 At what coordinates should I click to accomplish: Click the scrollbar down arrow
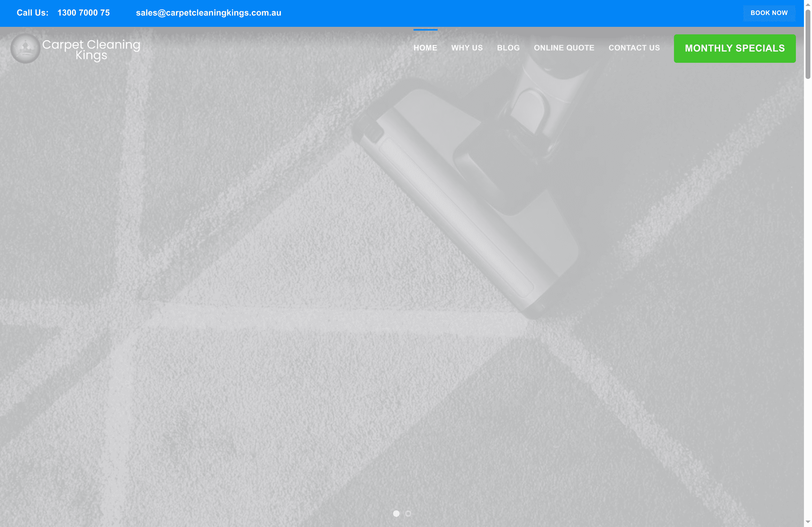pos(807,522)
